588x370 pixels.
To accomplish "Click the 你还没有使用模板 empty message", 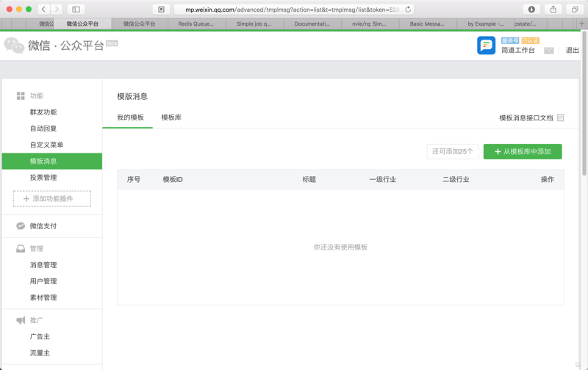I will (340, 247).
